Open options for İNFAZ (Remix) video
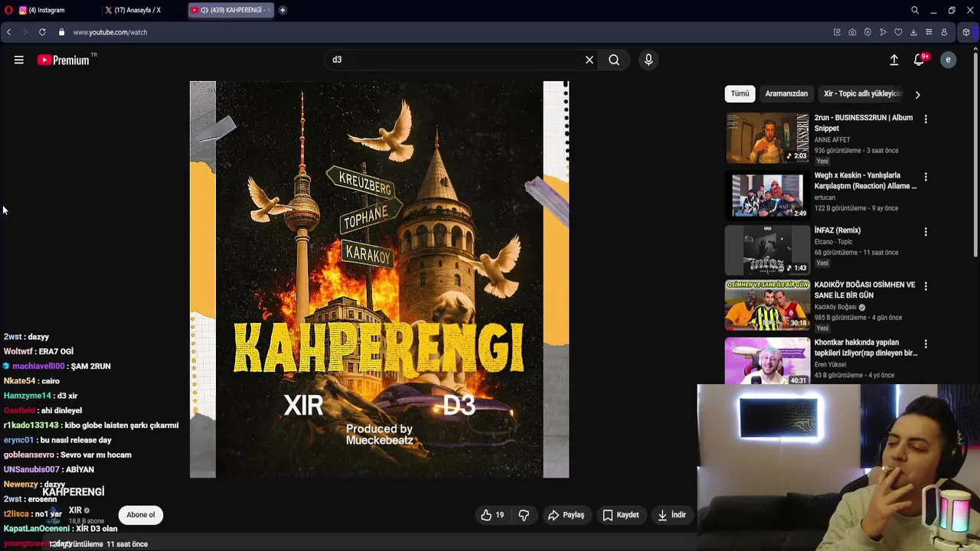980x551 pixels. (926, 232)
